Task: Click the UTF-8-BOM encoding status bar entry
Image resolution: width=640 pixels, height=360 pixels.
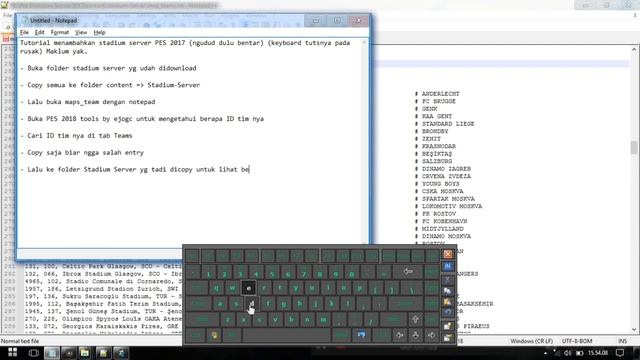Action: pos(577,341)
